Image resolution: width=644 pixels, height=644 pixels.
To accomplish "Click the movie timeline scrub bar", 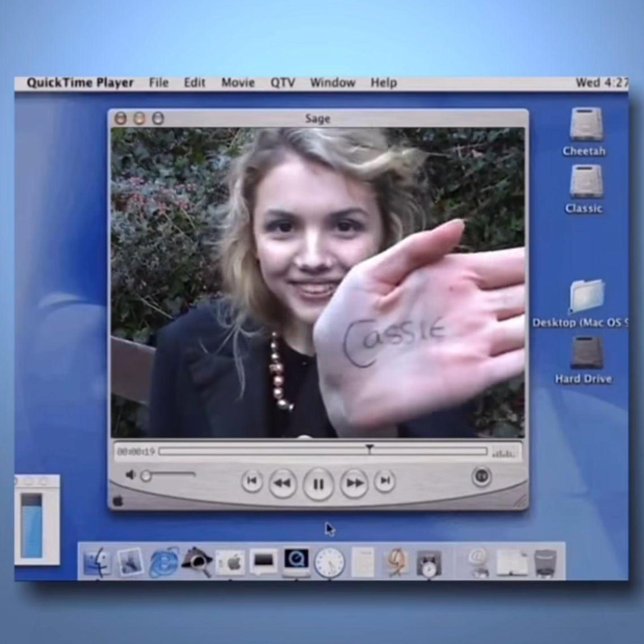I will 323,452.
